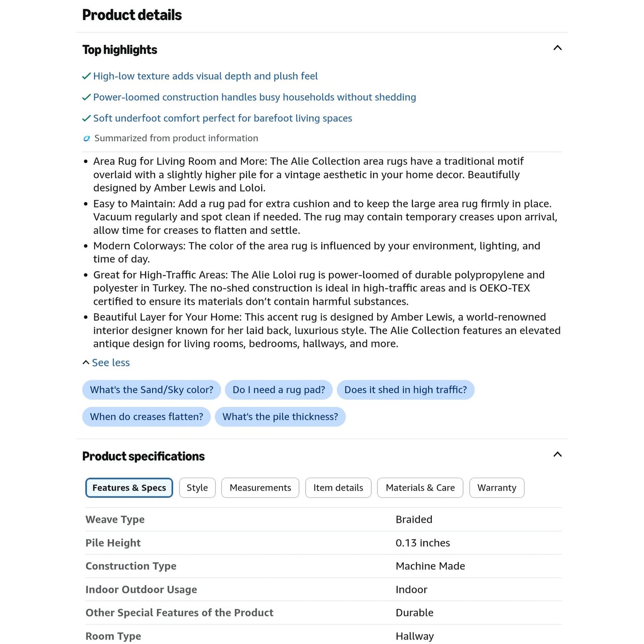644x644 pixels.
Task: Collapse the Top highlights section chevron
Action: pyautogui.click(x=557, y=48)
